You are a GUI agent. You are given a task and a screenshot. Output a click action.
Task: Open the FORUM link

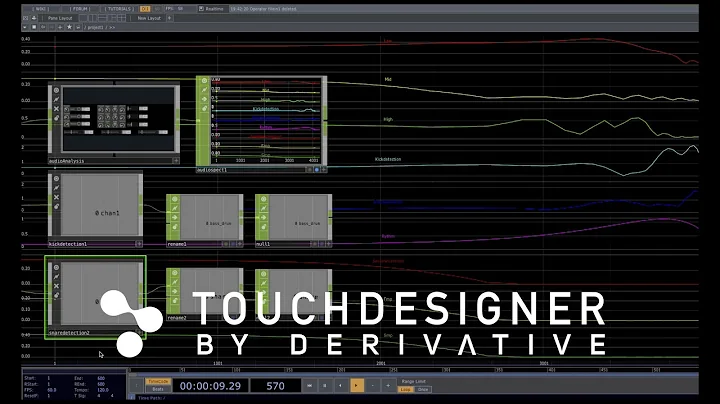click(80, 9)
